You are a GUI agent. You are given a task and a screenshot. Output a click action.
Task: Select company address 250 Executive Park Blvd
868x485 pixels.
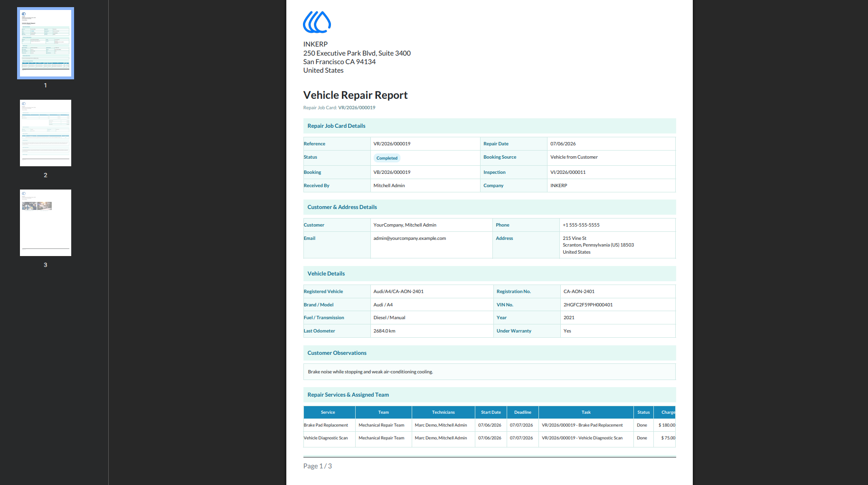[357, 53]
